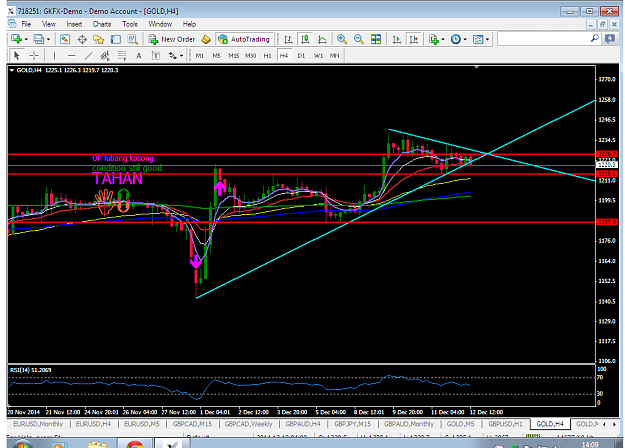The width and height of the screenshot is (625, 448).
Task: Open the Help menu
Action: 189,24
